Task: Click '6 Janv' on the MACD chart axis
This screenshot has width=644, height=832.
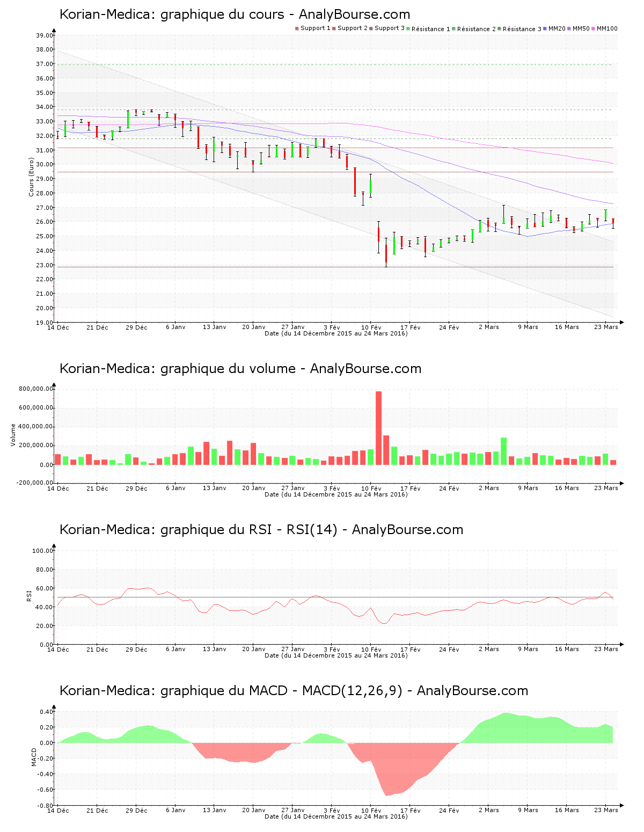Action: tap(175, 810)
